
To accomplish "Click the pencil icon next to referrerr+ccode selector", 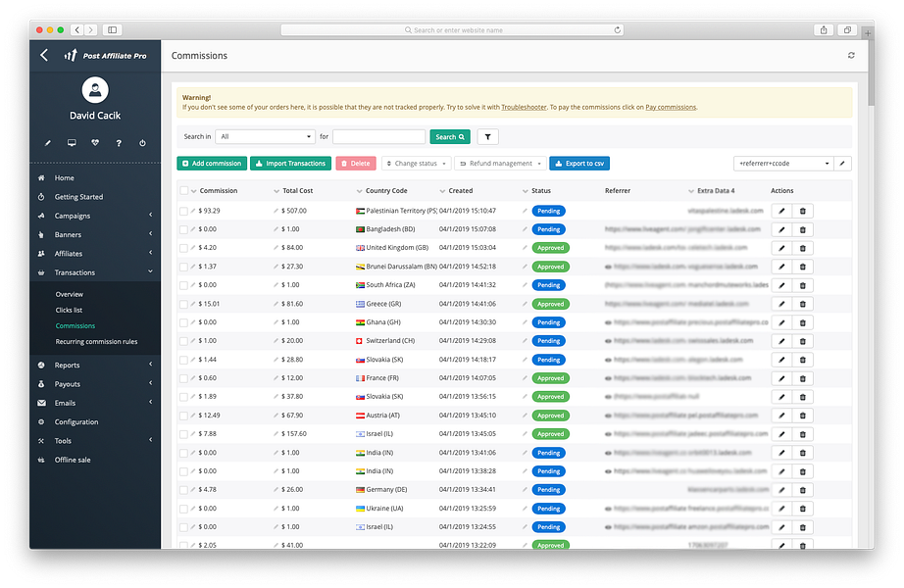I will point(840,163).
